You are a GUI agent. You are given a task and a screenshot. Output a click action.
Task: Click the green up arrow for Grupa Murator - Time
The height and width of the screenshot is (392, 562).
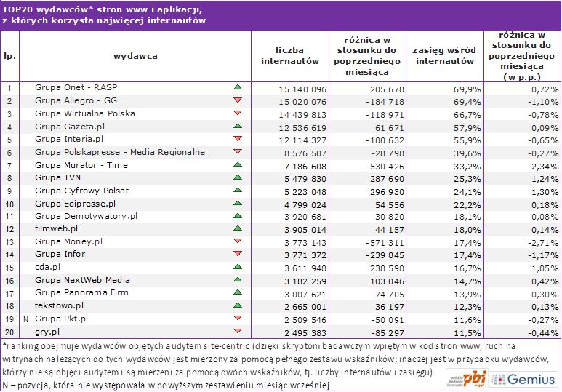238,165
